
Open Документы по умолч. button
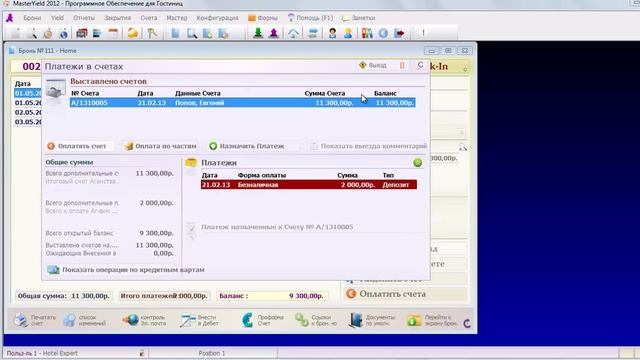(x=373, y=320)
